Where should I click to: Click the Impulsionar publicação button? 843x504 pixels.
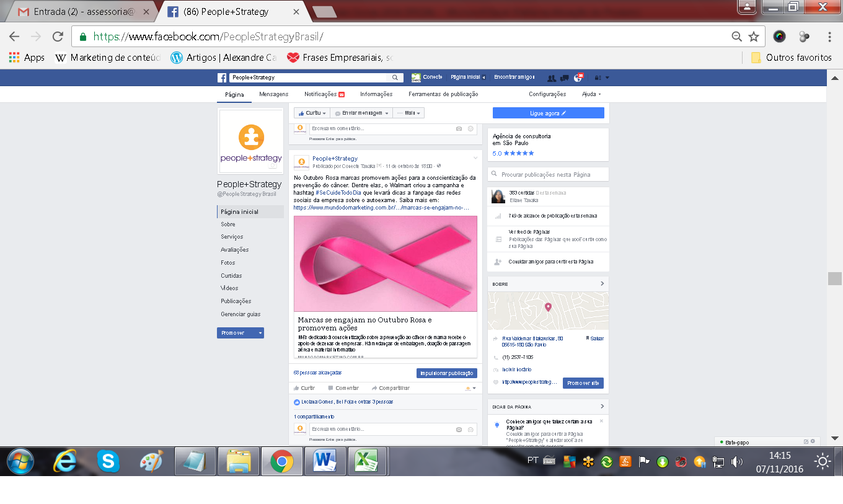447,373
